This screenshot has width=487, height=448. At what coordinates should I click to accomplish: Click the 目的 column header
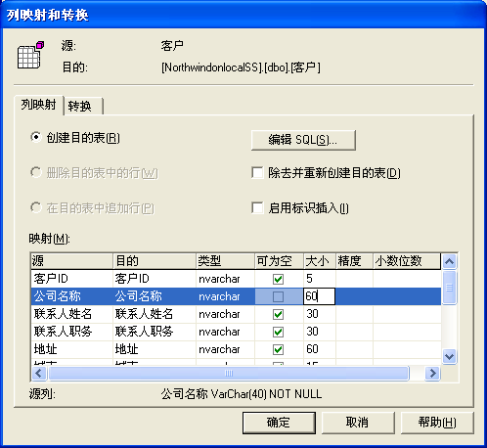(x=155, y=261)
